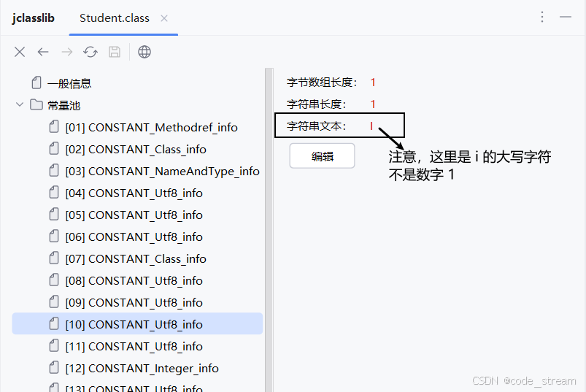Click the folder icon beside 常量池
The image size is (586, 392).
36,104
